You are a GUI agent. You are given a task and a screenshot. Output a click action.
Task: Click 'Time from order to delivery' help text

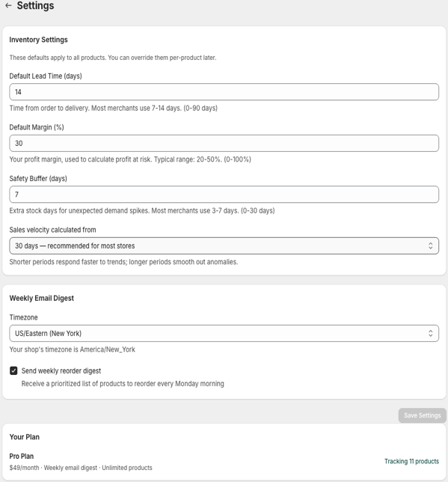tap(114, 109)
